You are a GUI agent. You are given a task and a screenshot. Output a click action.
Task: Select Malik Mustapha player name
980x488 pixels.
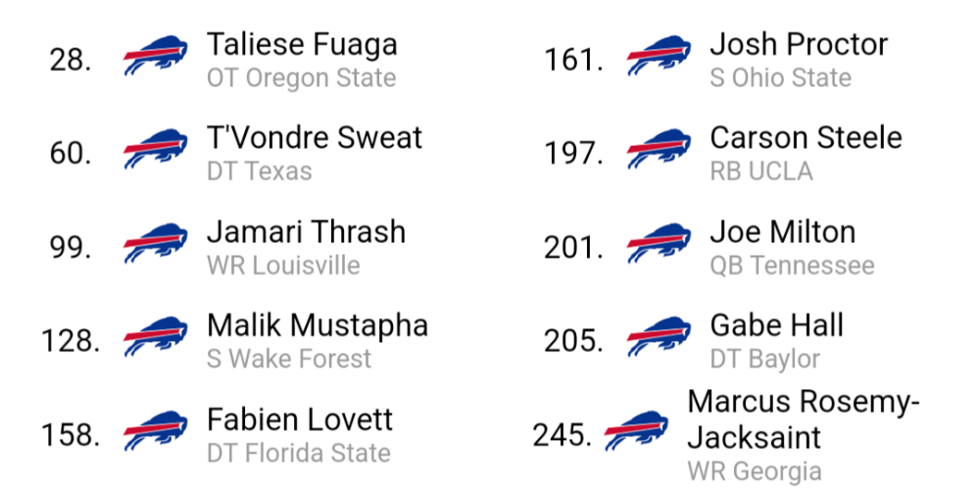[318, 325]
